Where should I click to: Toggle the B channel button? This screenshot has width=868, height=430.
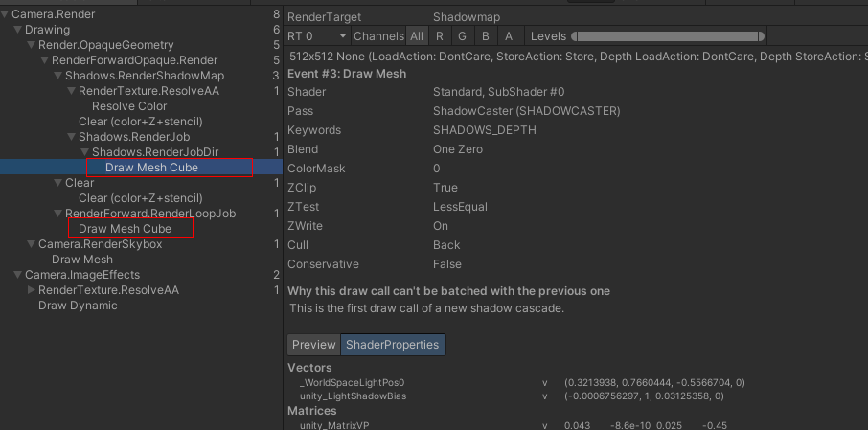[486, 36]
